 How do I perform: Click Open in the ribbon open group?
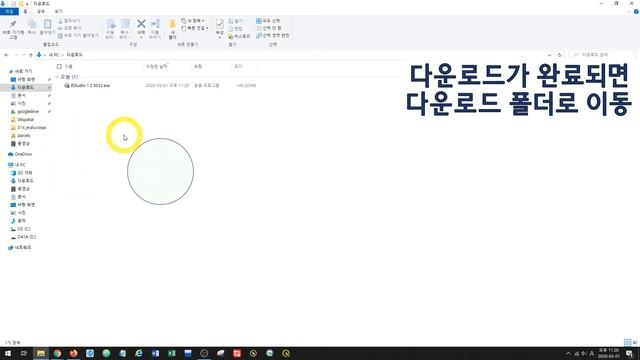(236, 21)
